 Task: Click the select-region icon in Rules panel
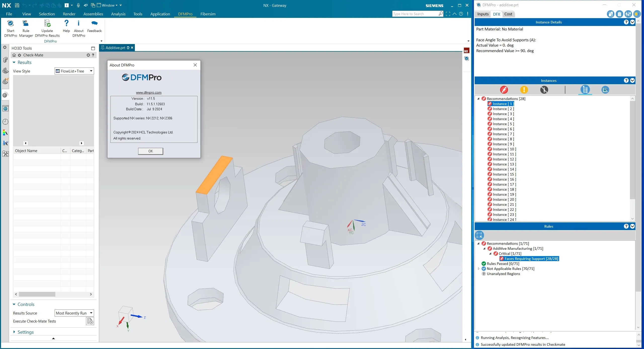[479, 235]
